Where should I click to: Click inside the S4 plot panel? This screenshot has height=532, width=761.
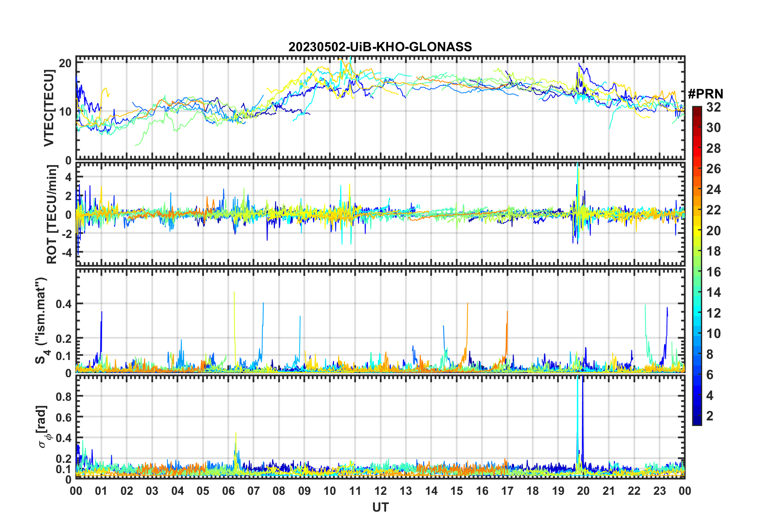pyautogui.click(x=380, y=321)
